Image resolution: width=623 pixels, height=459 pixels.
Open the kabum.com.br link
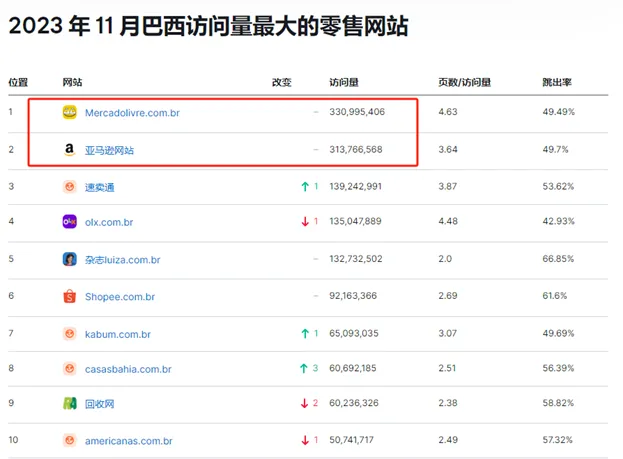118,334
